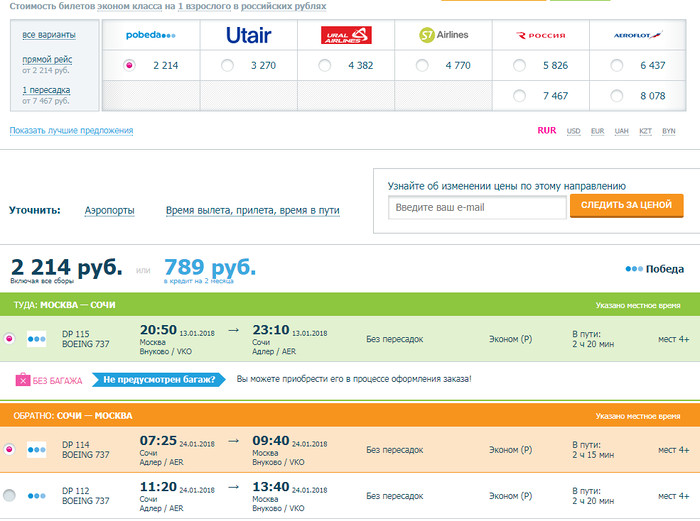Click the БЕЗ БАГАЖА label
700x521 pixels.
pos(57,381)
